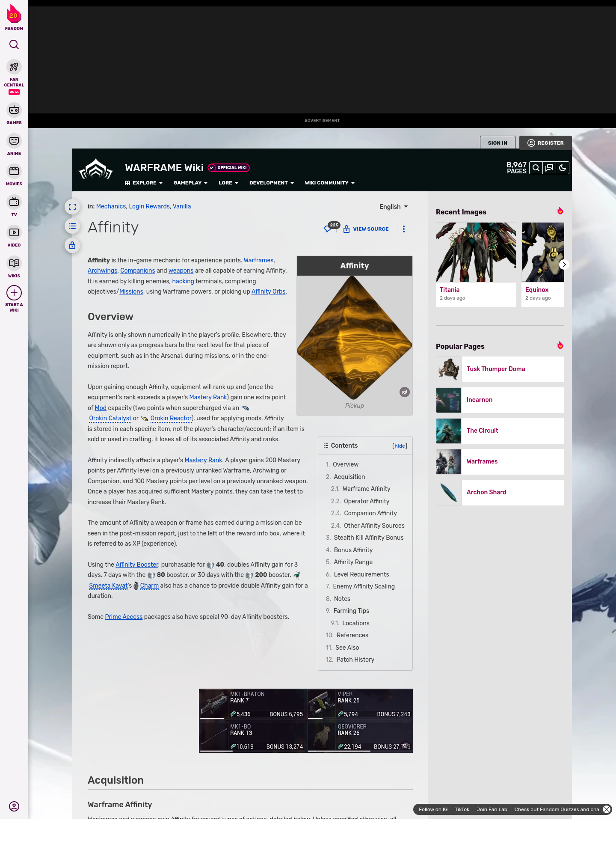Enlarge the weapon rank screenshot icon
Image resolution: width=616 pixels, height=856 pixels.
coord(405,746)
